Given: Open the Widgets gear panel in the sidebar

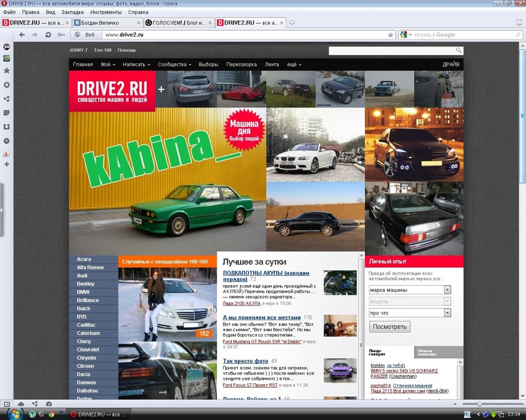Looking at the screenshot, I should [7, 85].
